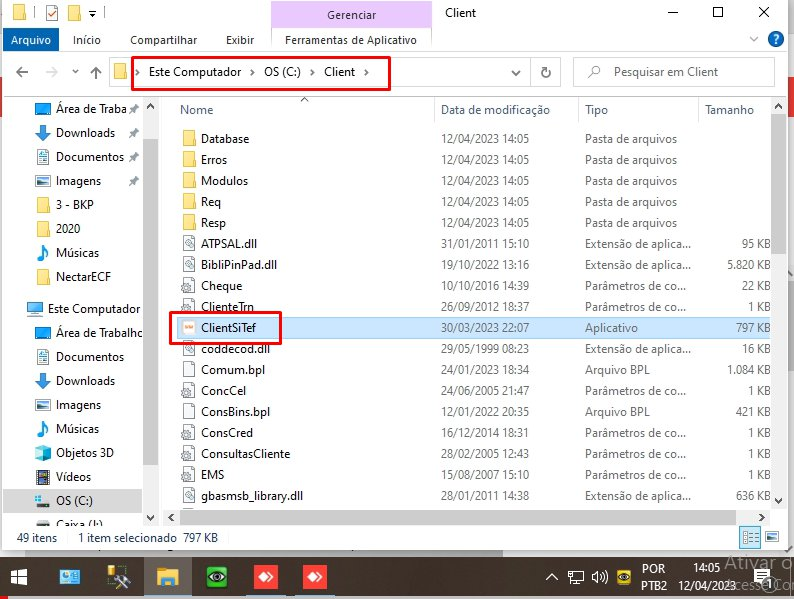This screenshot has height=599, width=794.
Task: Click the Help question mark icon
Action: (x=775, y=39)
